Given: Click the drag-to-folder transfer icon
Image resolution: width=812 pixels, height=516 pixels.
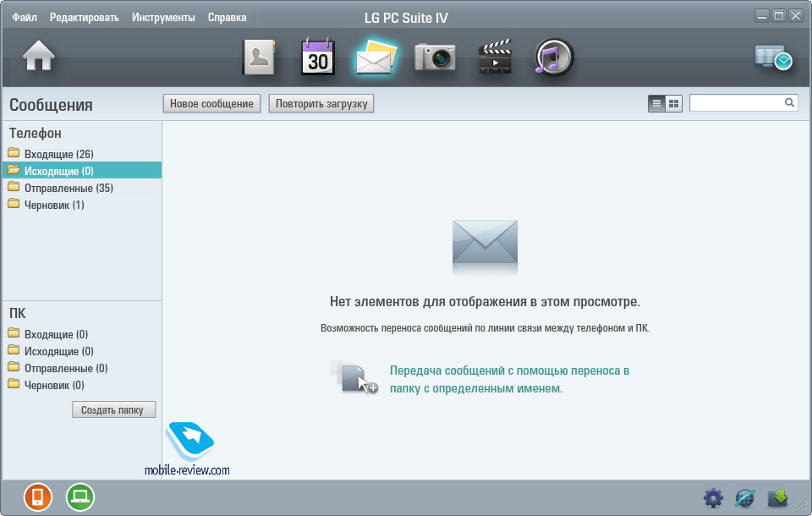Looking at the screenshot, I should 354,376.
